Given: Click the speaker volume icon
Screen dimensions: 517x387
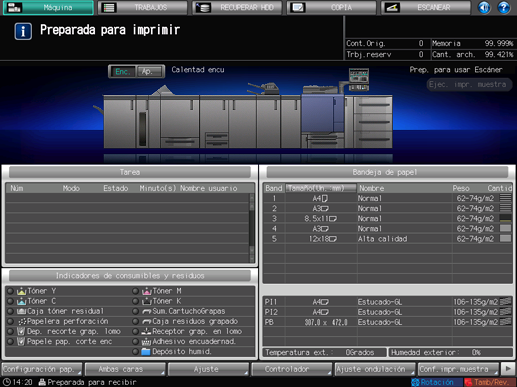Looking at the screenshot, I should tap(484, 7).
